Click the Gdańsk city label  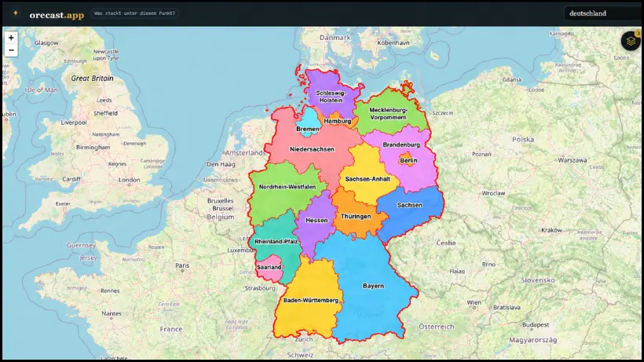pyautogui.click(x=512, y=79)
